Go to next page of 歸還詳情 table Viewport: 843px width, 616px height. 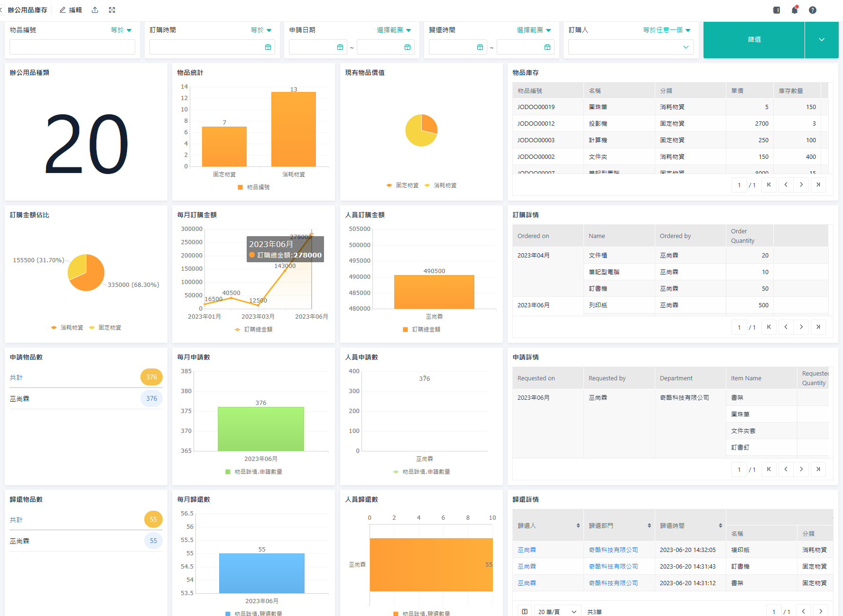(x=821, y=611)
